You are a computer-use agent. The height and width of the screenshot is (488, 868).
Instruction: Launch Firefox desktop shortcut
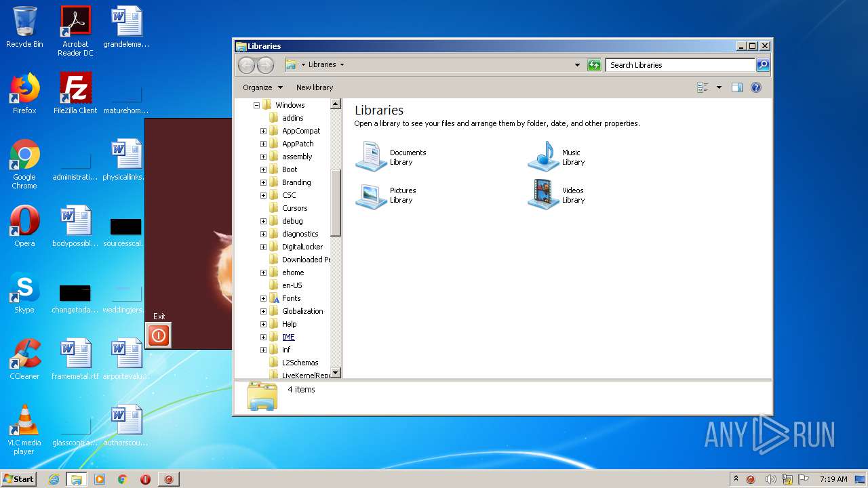(x=24, y=94)
